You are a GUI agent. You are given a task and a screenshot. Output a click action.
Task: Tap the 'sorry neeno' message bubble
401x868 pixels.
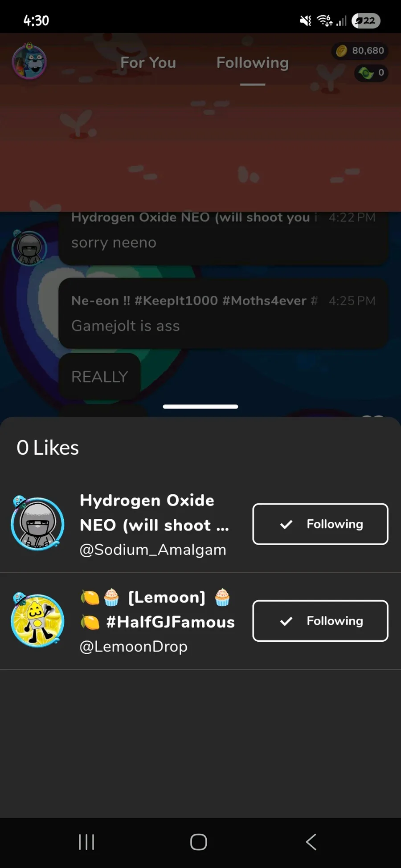point(223,238)
